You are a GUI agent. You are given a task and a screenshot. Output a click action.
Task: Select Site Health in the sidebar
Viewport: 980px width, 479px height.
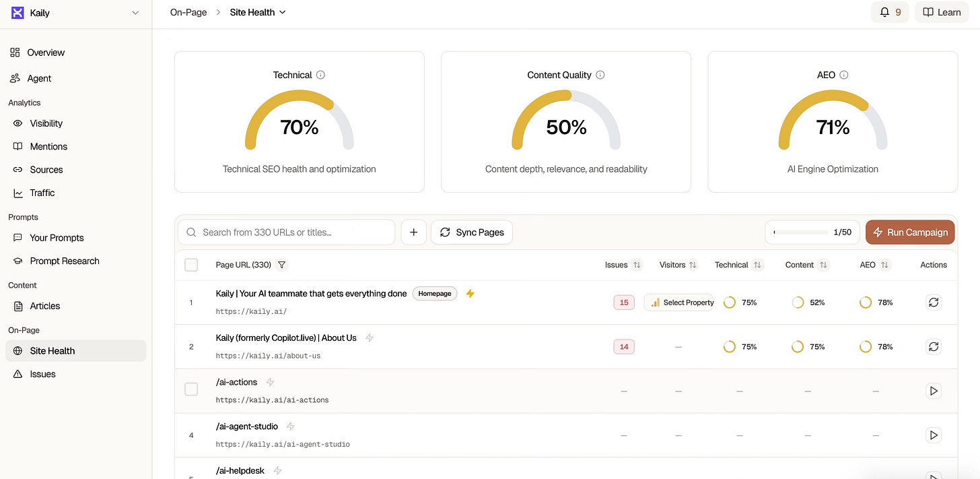pos(75,351)
